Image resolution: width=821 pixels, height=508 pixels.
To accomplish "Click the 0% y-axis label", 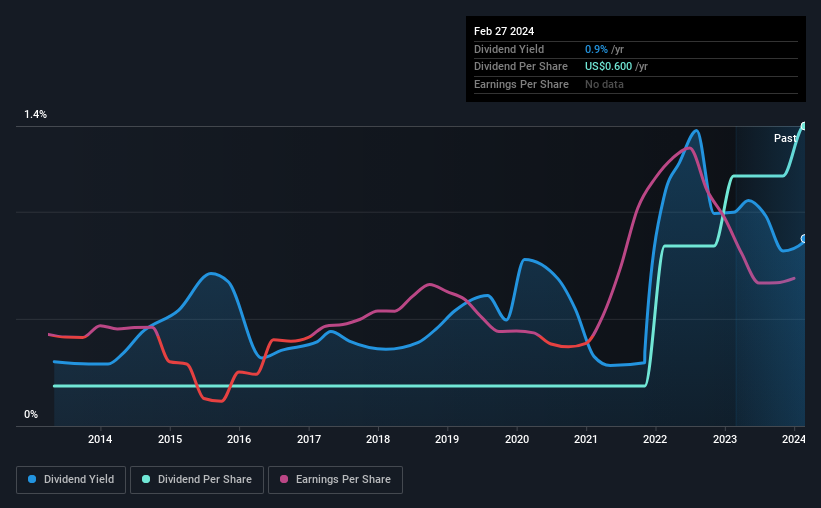I will click(31, 414).
